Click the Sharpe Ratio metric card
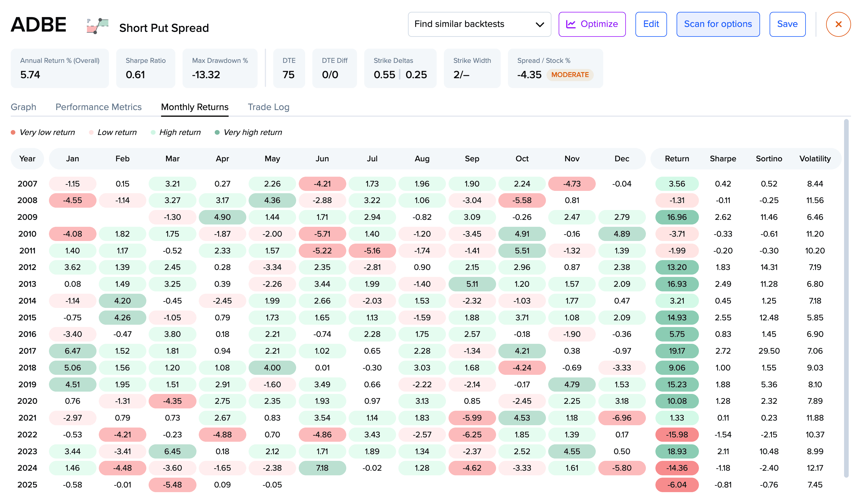Screen dimensions: 860x504 point(146,68)
